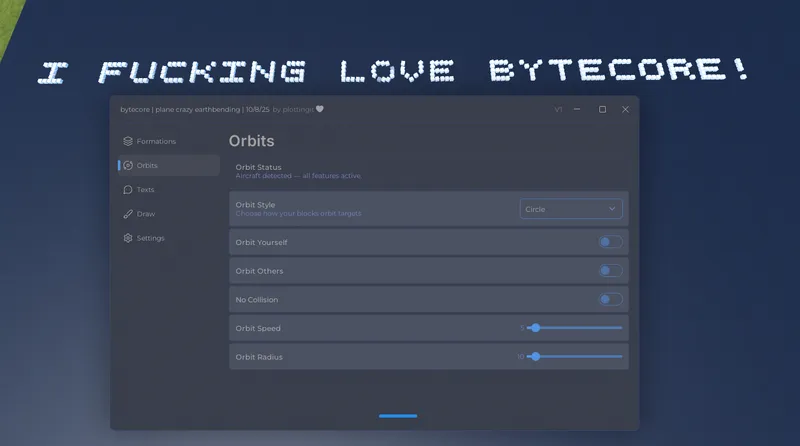Click the Texts speech bubble icon
The height and width of the screenshot is (446, 800).
[x=128, y=189]
